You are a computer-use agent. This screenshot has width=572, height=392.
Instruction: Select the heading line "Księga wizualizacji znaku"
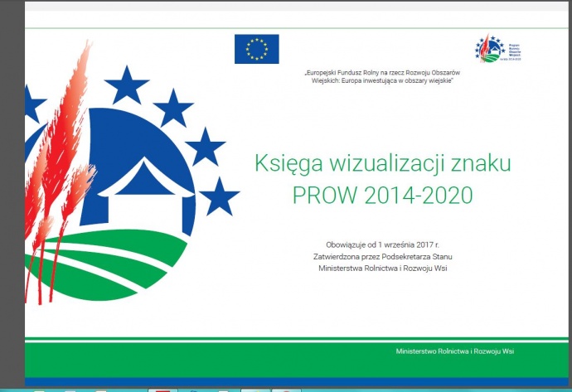pos(383,163)
